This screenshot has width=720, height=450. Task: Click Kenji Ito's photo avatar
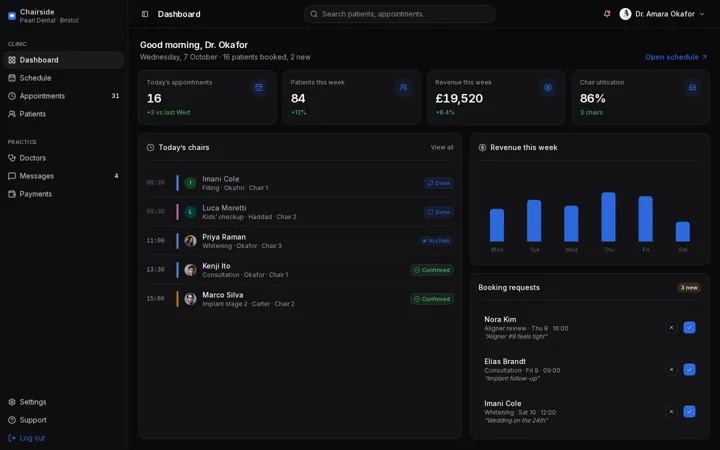pyautogui.click(x=190, y=270)
